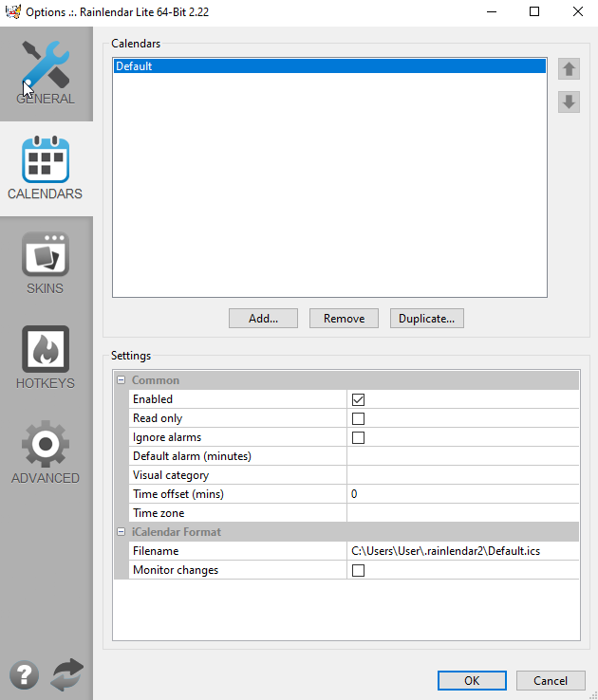The height and width of the screenshot is (700, 598).
Task: Enable the Read only checkbox
Action: click(358, 418)
